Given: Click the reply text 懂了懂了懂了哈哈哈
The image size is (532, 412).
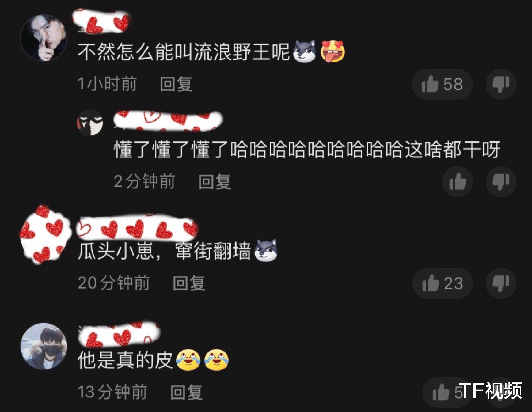Looking at the screenshot, I should tap(307, 150).
